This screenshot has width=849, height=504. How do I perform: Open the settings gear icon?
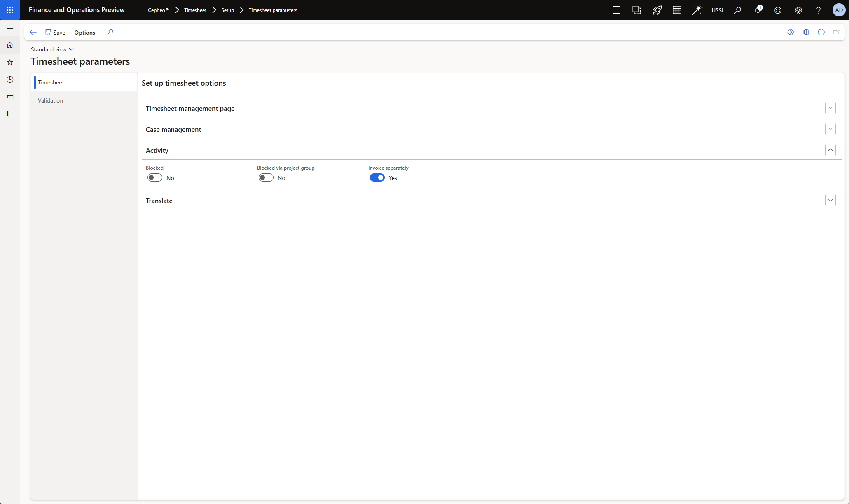(798, 10)
